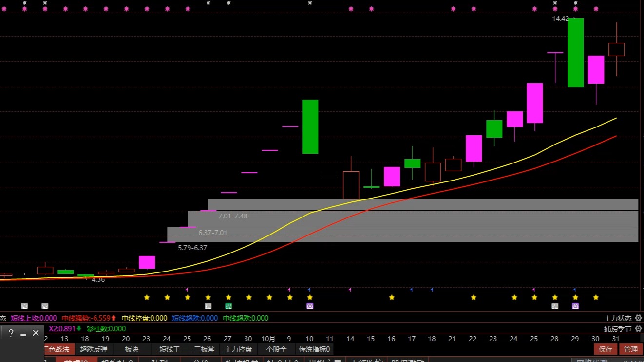
Task: Click the yellow star above the 10月 date label
Action: click(269, 297)
